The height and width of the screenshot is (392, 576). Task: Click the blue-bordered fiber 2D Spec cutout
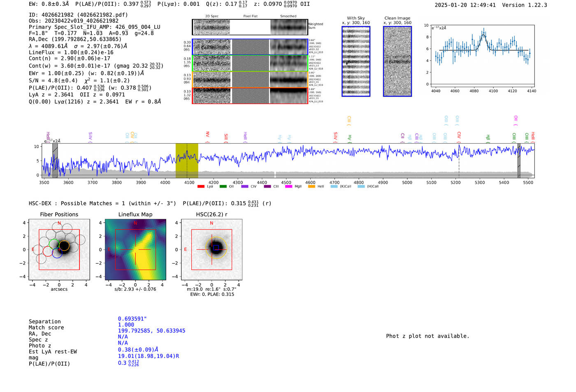click(212, 47)
